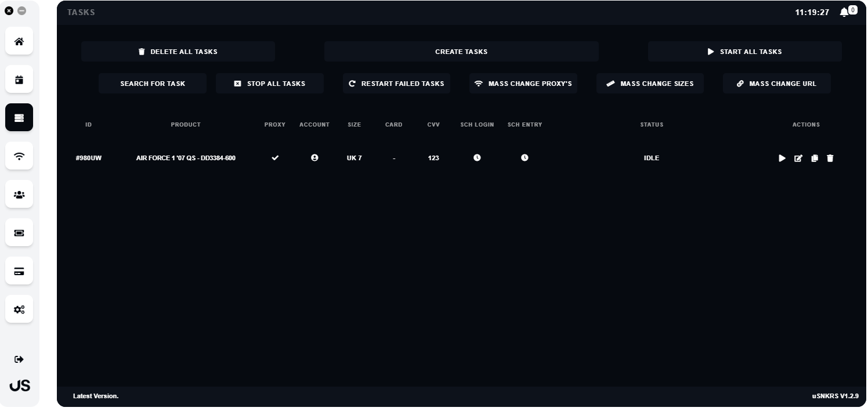Image resolution: width=868 pixels, height=411 pixels.
Task: Select the Tasks tab in sidebar
Action: [19, 118]
